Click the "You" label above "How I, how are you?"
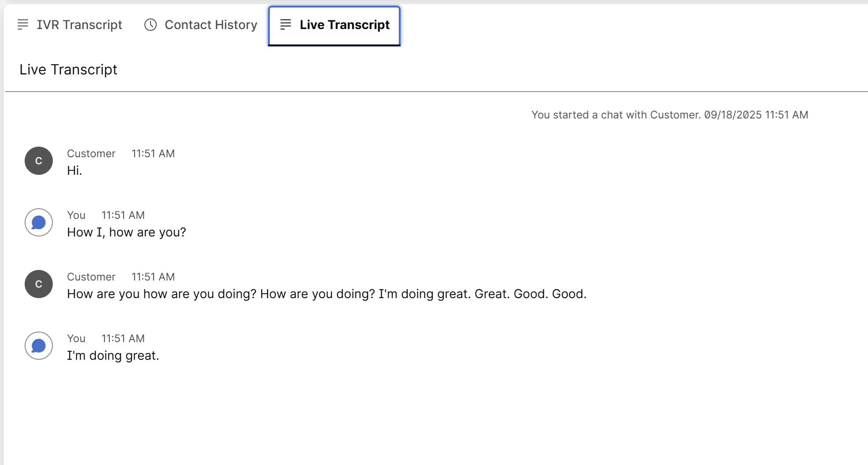868x465 pixels. tap(76, 215)
